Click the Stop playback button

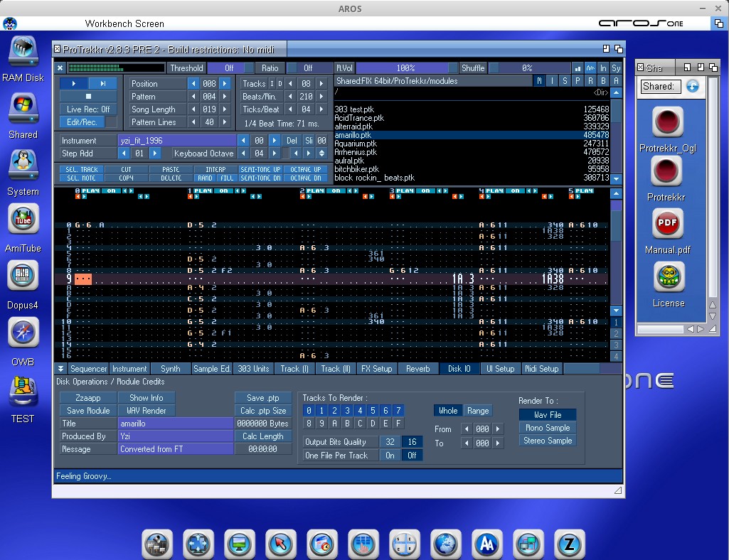(88, 97)
